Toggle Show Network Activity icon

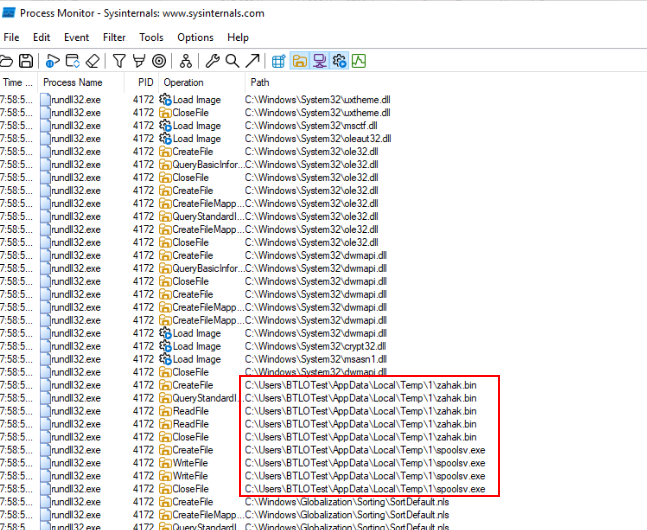[319, 61]
